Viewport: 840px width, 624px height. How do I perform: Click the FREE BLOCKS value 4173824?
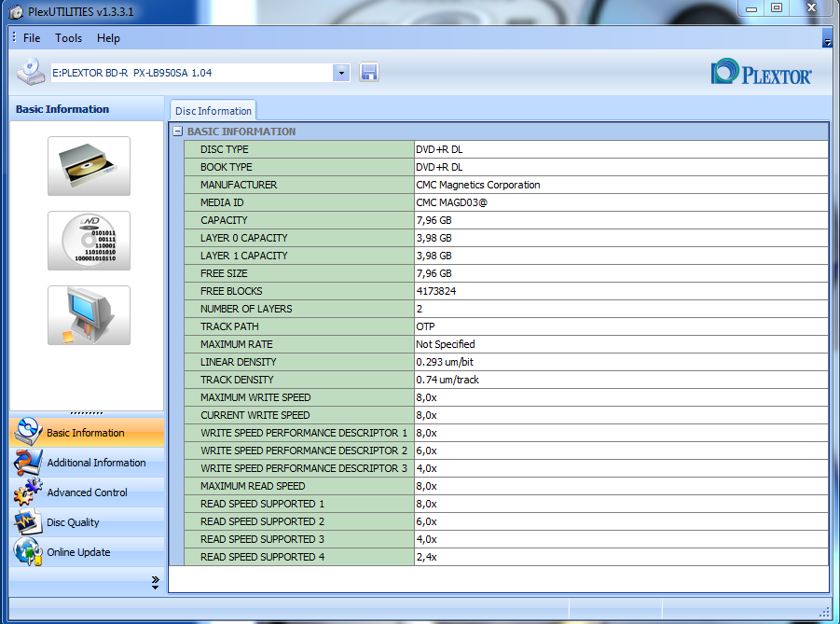pos(436,291)
